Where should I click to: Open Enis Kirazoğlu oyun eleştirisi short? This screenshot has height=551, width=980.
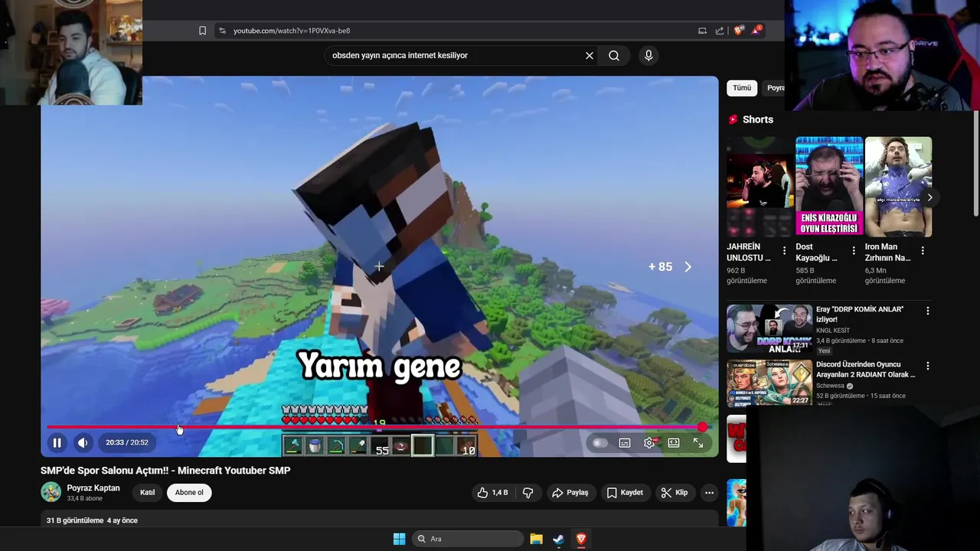[829, 187]
